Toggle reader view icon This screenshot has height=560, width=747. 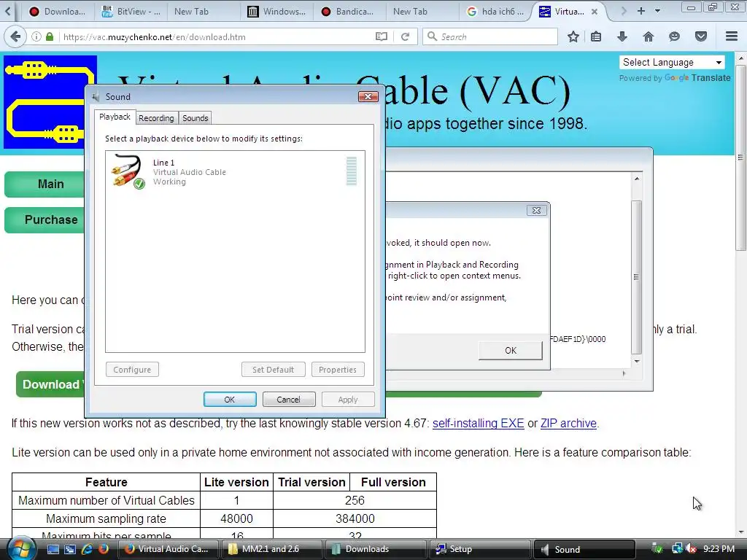(381, 36)
